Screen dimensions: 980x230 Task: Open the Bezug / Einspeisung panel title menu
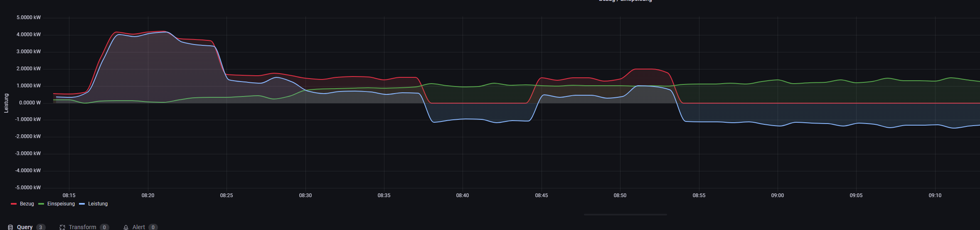(x=625, y=1)
